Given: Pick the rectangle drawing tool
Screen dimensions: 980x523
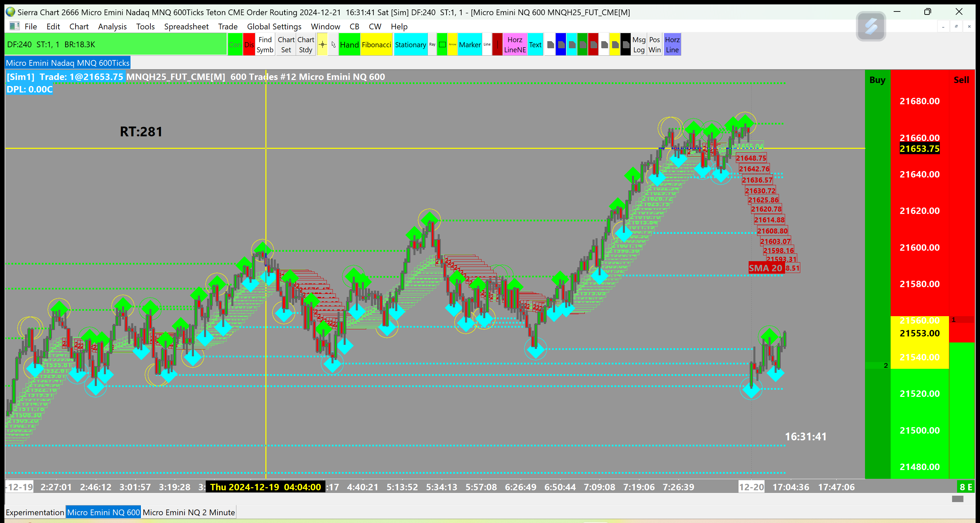Looking at the screenshot, I should 442,45.
